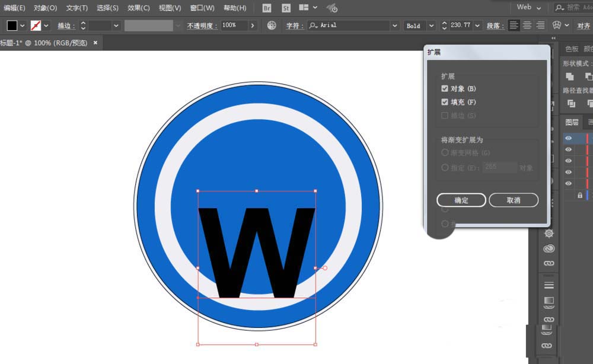Click the gear icon in the right sidebar
This screenshot has height=364, width=593.
549,233
